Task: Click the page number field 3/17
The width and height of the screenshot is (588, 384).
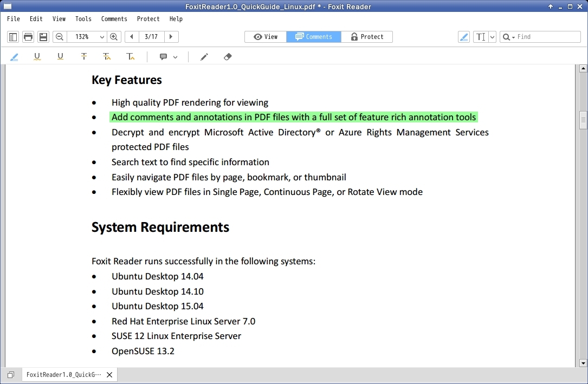Action: click(151, 37)
